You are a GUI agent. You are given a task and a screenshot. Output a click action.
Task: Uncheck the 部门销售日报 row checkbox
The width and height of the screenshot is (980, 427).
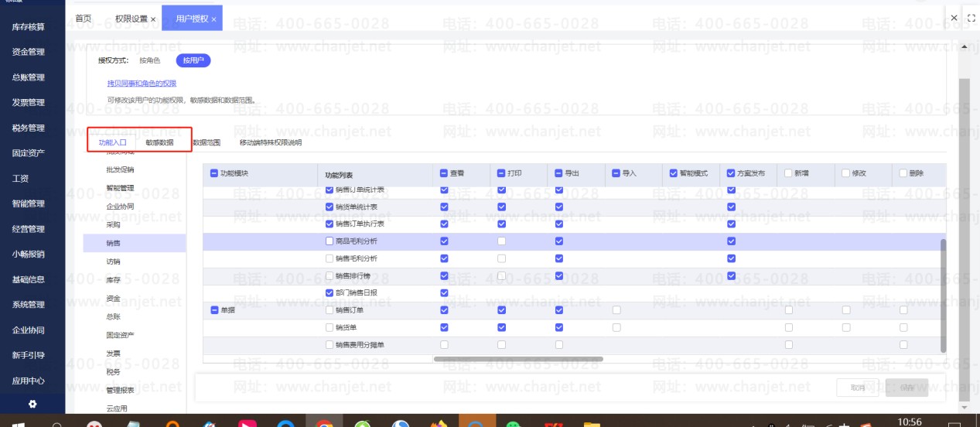330,292
